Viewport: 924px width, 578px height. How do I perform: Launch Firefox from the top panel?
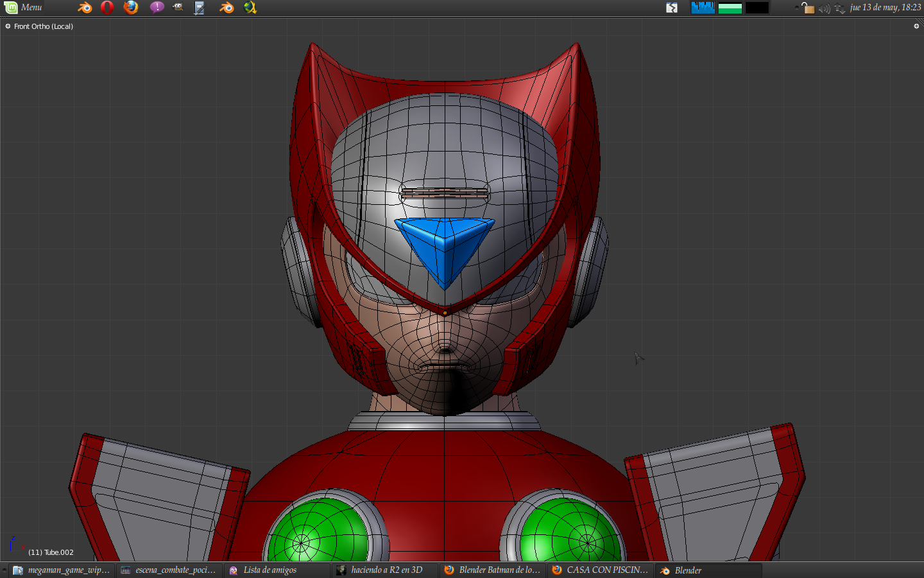click(131, 8)
